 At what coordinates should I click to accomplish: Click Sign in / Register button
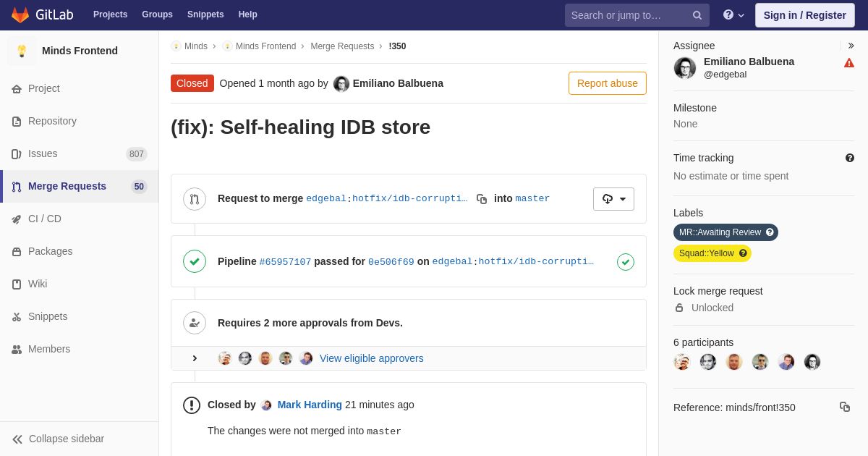point(804,15)
